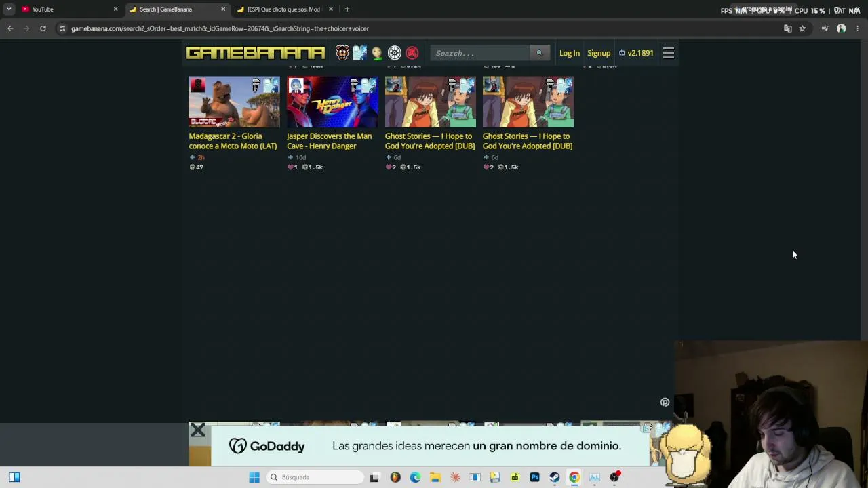Open the Windows widgets button on taskbar

click(14, 477)
